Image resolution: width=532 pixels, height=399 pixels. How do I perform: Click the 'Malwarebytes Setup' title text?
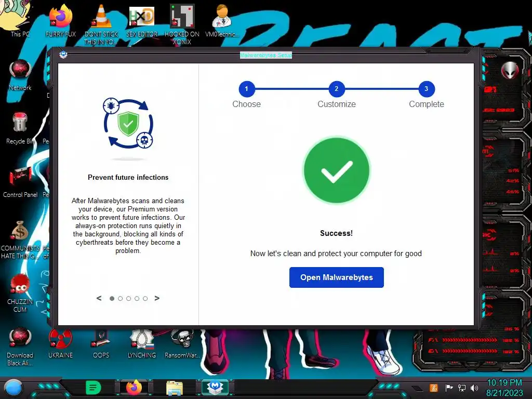tap(265, 55)
